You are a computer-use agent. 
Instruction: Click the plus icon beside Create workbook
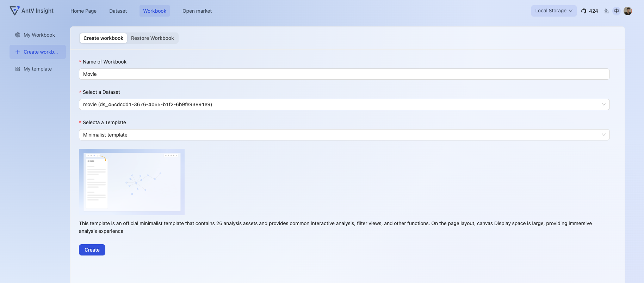click(x=18, y=52)
